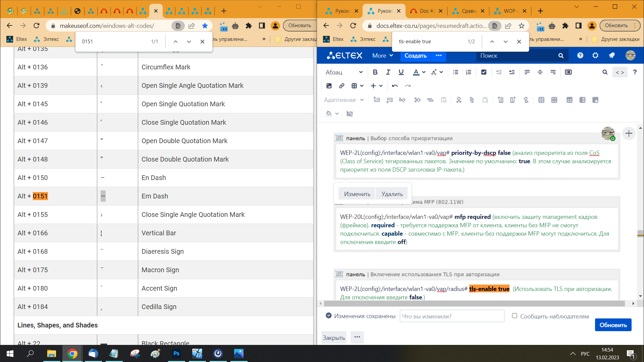
Task: Expand the text color dropdown arrow
Action: click(x=424, y=72)
